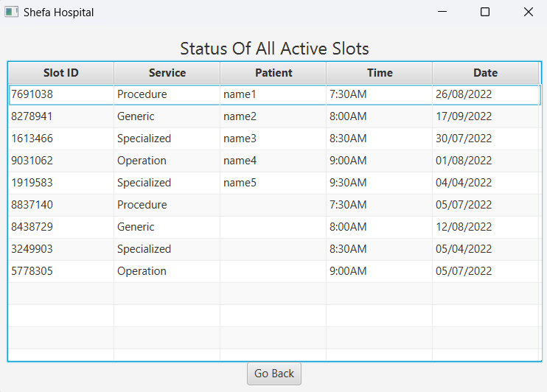
Task: Select the row with Slot ID 7691038
Action: (32, 94)
